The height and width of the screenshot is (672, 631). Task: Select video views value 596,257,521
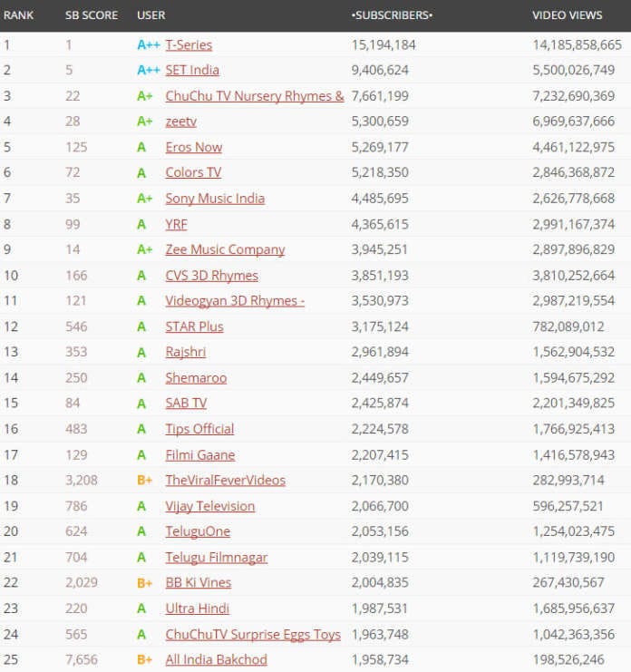(568, 506)
